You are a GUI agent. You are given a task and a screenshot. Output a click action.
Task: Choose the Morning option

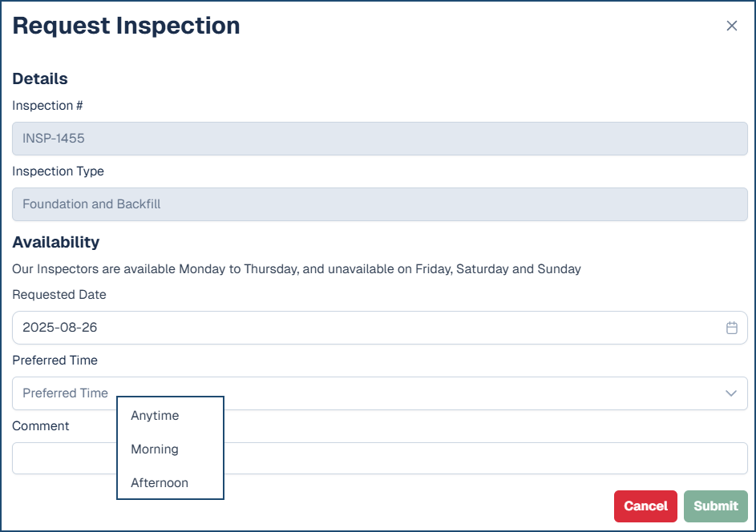coord(155,449)
